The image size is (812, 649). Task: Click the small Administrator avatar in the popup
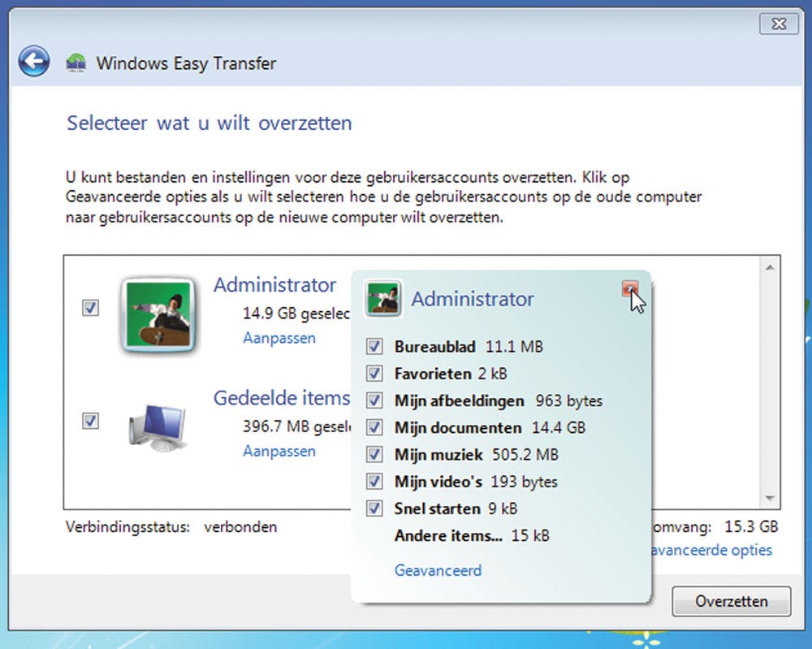click(x=382, y=299)
